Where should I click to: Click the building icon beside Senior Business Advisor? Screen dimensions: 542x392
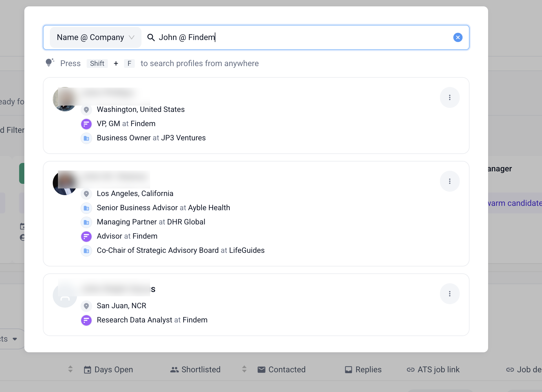coord(86,208)
